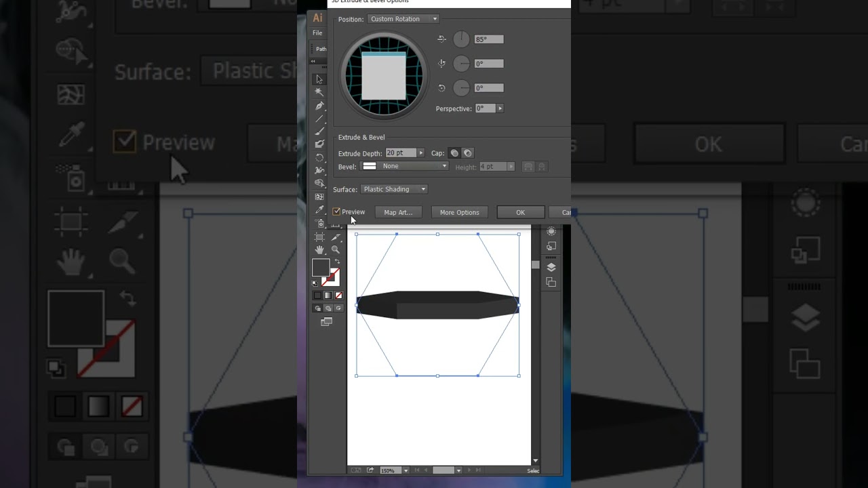Viewport: 868px width, 488px height.
Task: Click the export icon in status bar
Action: [x=370, y=470]
